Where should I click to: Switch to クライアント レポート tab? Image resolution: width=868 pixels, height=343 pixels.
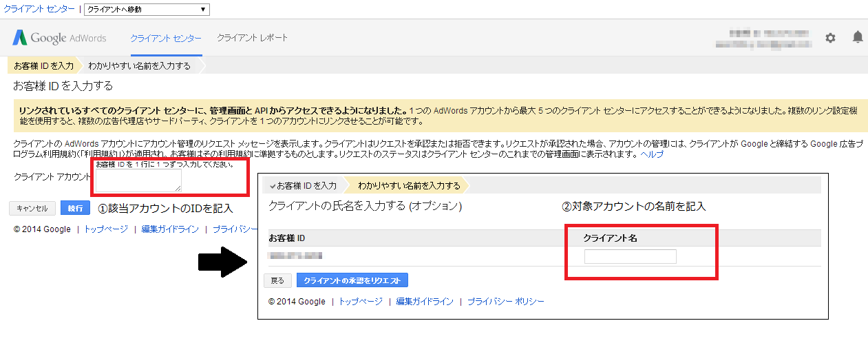tap(252, 38)
